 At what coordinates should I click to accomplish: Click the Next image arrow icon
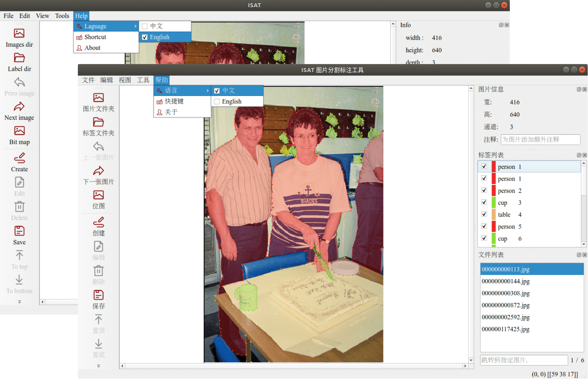[x=19, y=107]
